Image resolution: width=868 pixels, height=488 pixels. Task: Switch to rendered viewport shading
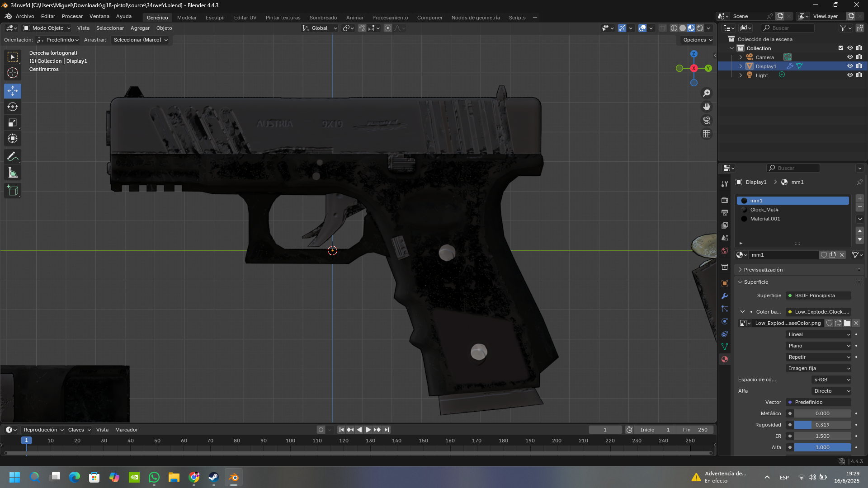pyautogui.click(x=700, y=28)
